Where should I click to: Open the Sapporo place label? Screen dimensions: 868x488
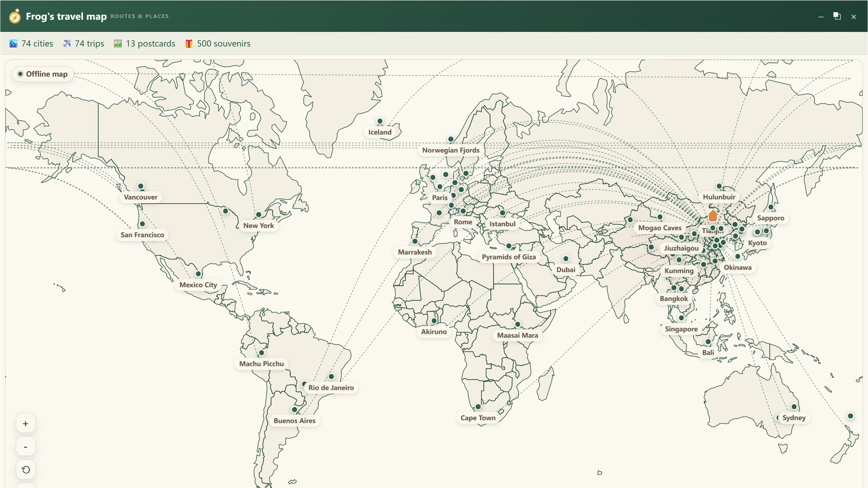click(771, 218)
